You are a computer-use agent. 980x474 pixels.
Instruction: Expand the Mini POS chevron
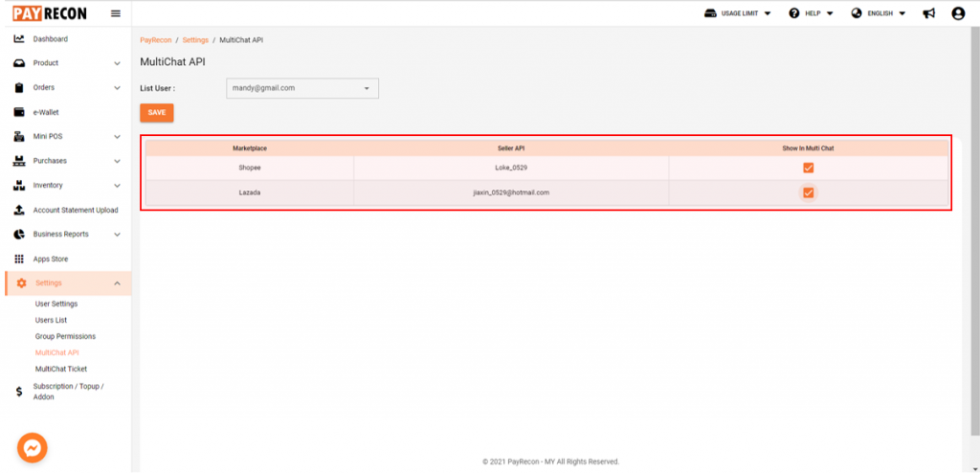click(117, 136)
